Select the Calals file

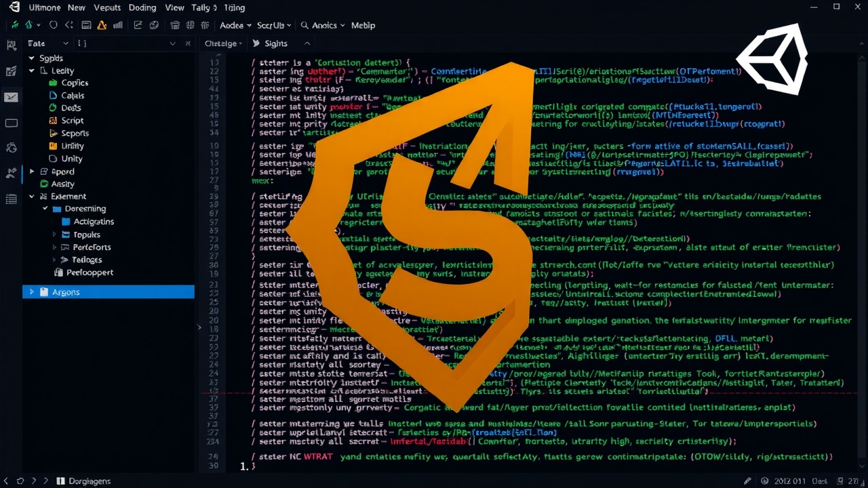coord(73,96)
